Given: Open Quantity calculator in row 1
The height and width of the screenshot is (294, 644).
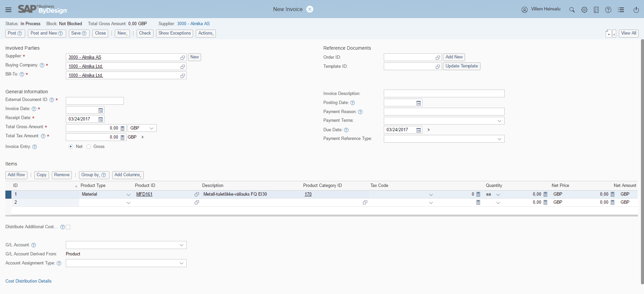Looking at the screenshot, I should (x=478, y=194).
